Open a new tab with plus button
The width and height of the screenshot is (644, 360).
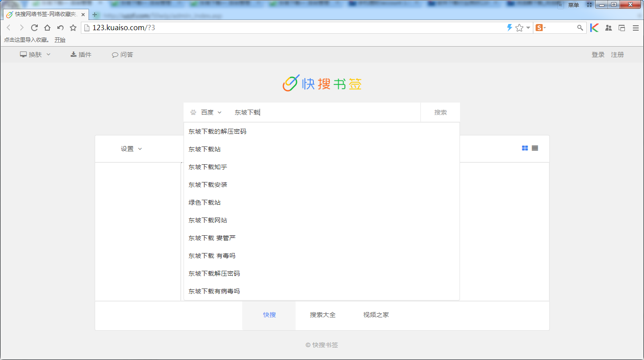pyautogui.click(x=95, y=14)
